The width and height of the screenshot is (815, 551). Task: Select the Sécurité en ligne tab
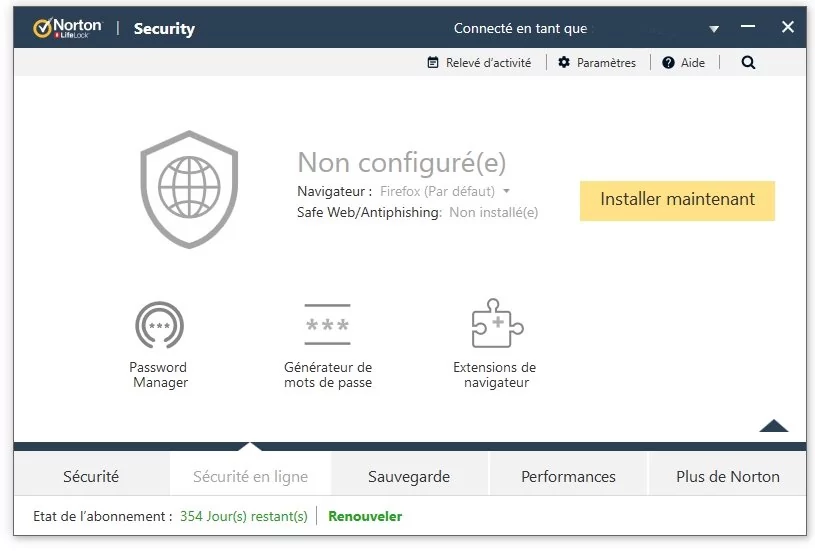(251, 476)
